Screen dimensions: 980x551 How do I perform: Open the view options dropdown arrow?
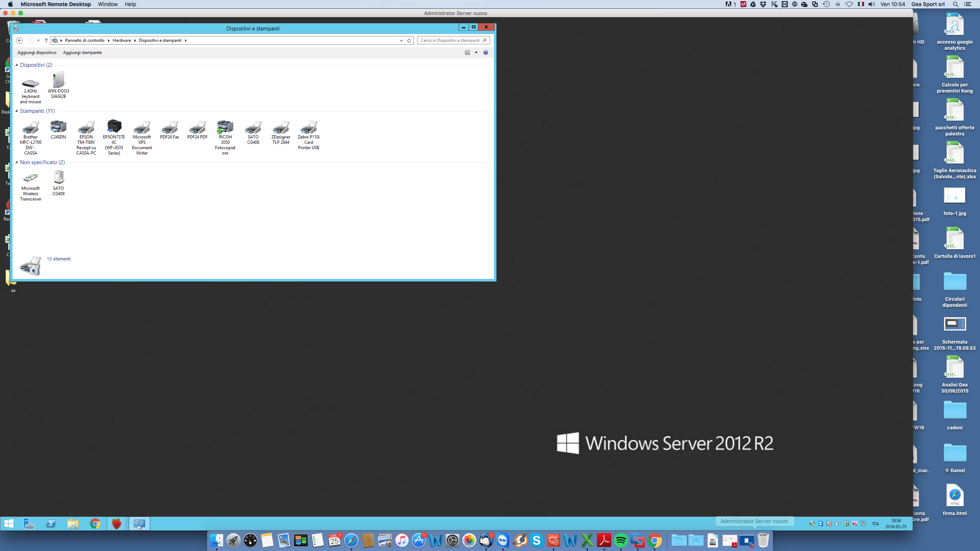click(x=476, y=52)
